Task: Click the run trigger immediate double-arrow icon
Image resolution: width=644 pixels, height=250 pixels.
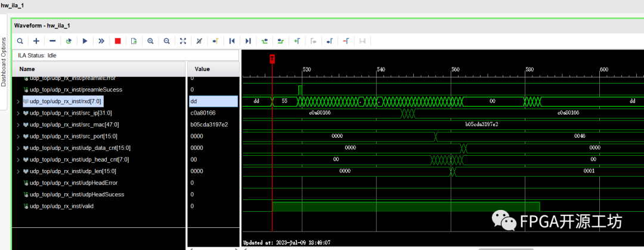Action: click(x=101, y=41)
